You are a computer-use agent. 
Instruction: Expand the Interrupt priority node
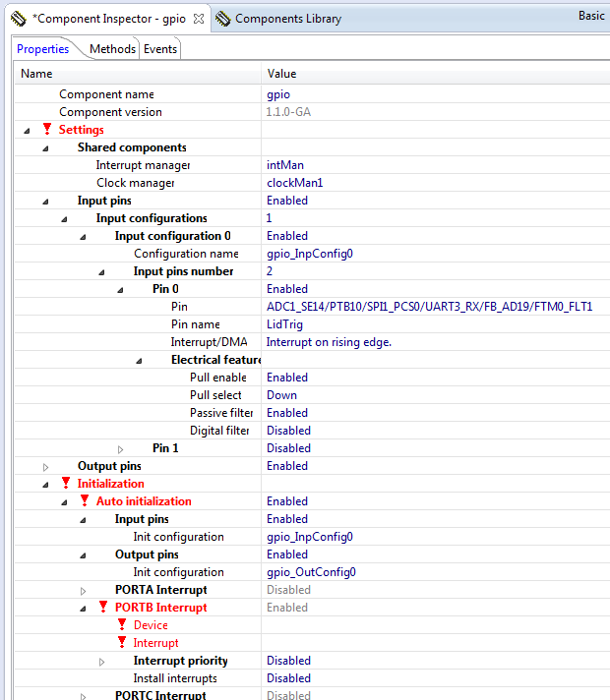click(101, 661)
